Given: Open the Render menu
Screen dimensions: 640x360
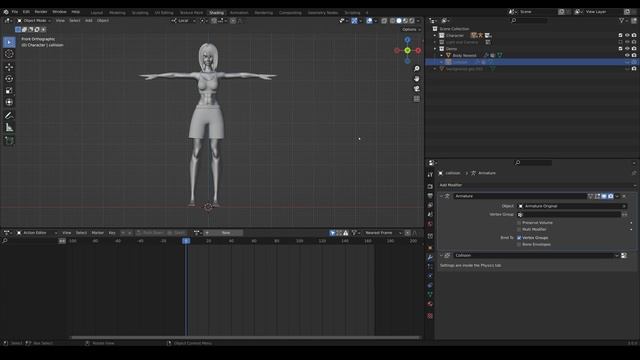Looking at the screenshot, I should coord(41,12).
